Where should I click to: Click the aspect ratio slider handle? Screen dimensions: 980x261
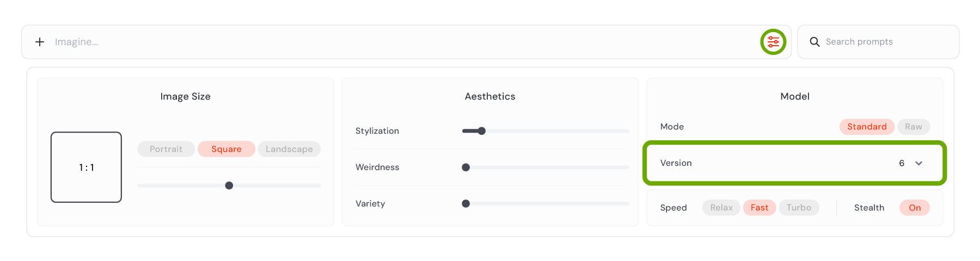click(229, 185)
